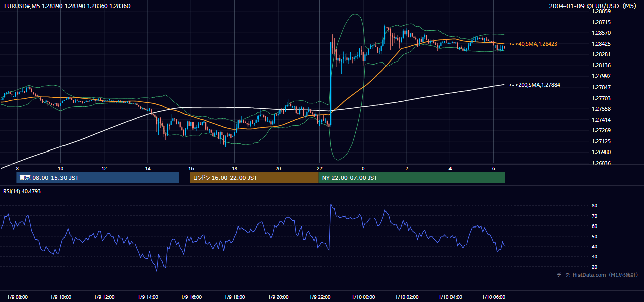Click the 1.28425 price axis label
The image size is (644, 302).
click(x=602, y=44)
